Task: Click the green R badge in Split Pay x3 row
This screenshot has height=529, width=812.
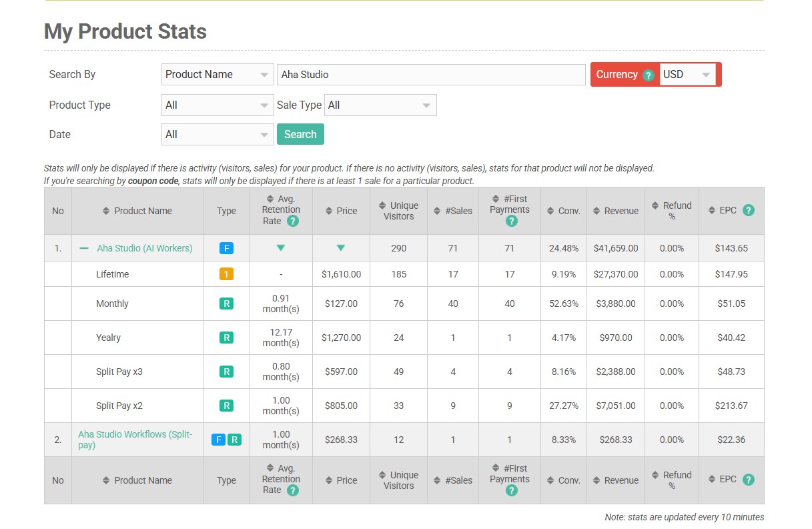Action: tap(226, 372)
